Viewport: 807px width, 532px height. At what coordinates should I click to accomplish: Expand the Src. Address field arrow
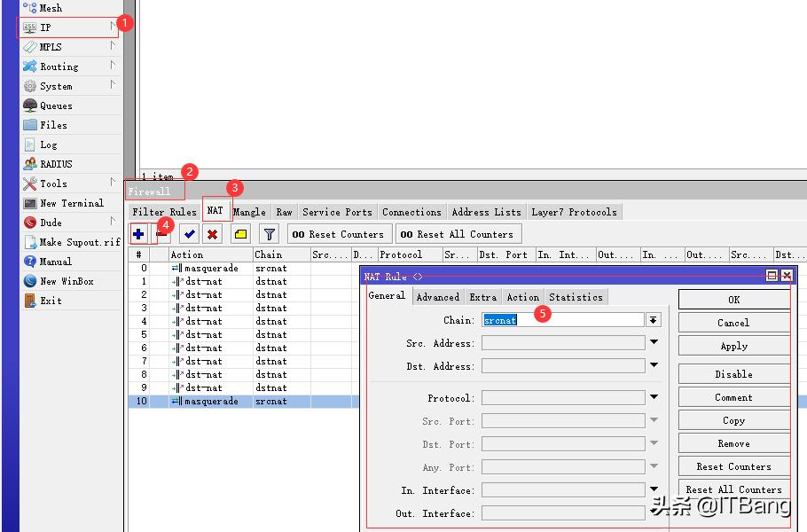[x=654, y=342]
